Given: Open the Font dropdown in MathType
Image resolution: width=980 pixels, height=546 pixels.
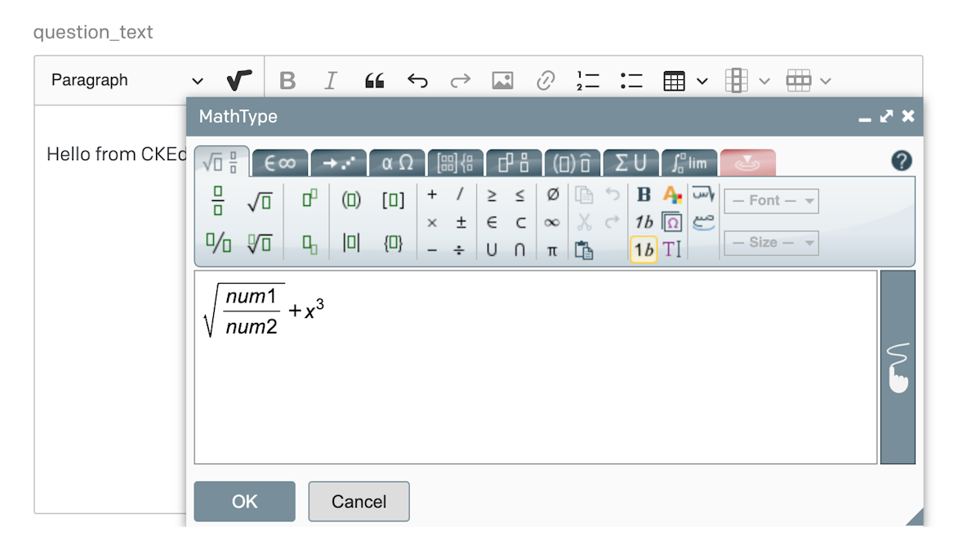Looking at the screenshot, I should 771,200.
